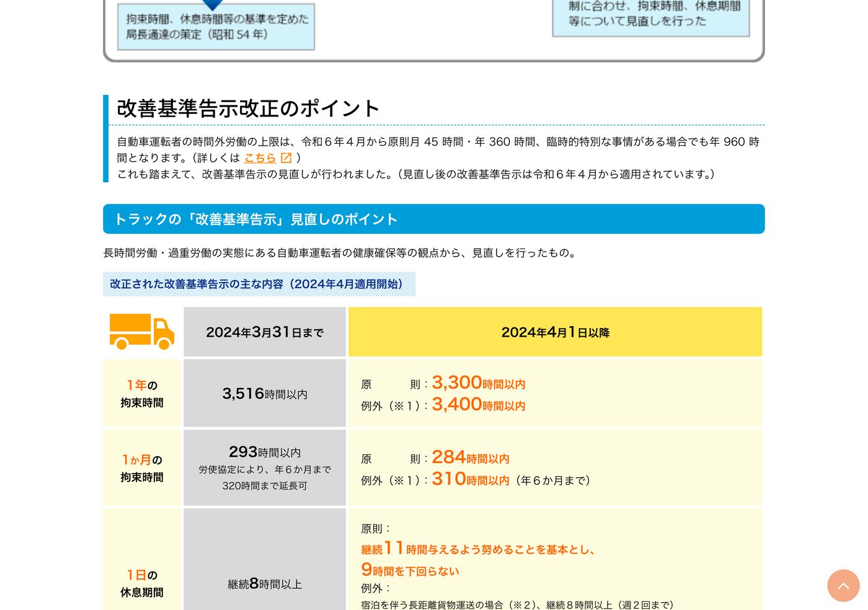Image resolution: width=868 pixels, height=610 pixels.
Task: Select the 自動車運転者の時間外労働の上限は sentence
Action: (438, 149)
